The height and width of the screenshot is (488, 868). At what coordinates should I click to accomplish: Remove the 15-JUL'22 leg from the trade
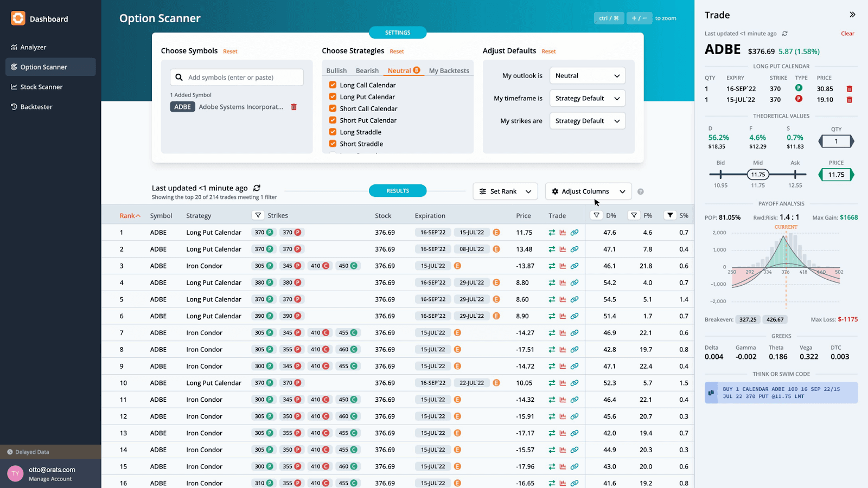(x=850, y=100)
